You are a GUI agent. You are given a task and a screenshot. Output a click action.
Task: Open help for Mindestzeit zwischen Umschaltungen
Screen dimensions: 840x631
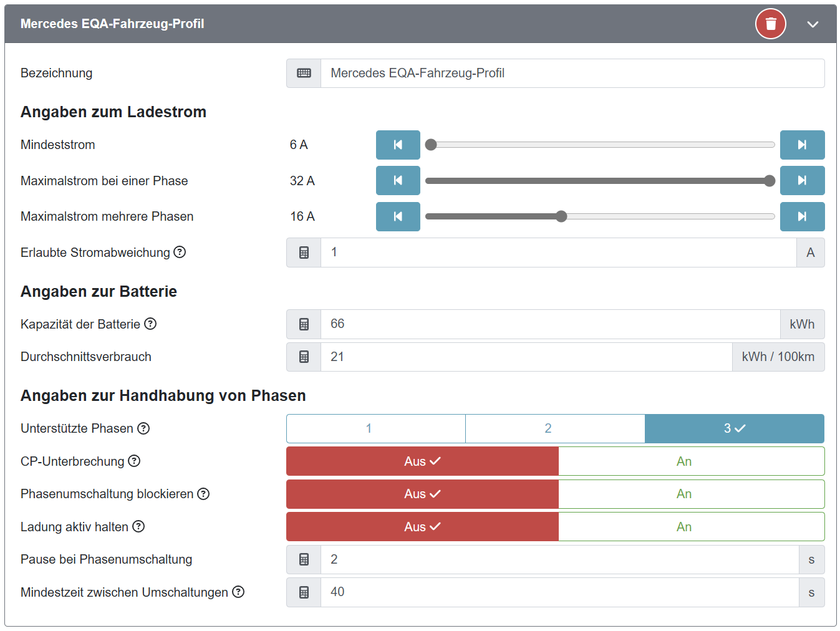238,592
